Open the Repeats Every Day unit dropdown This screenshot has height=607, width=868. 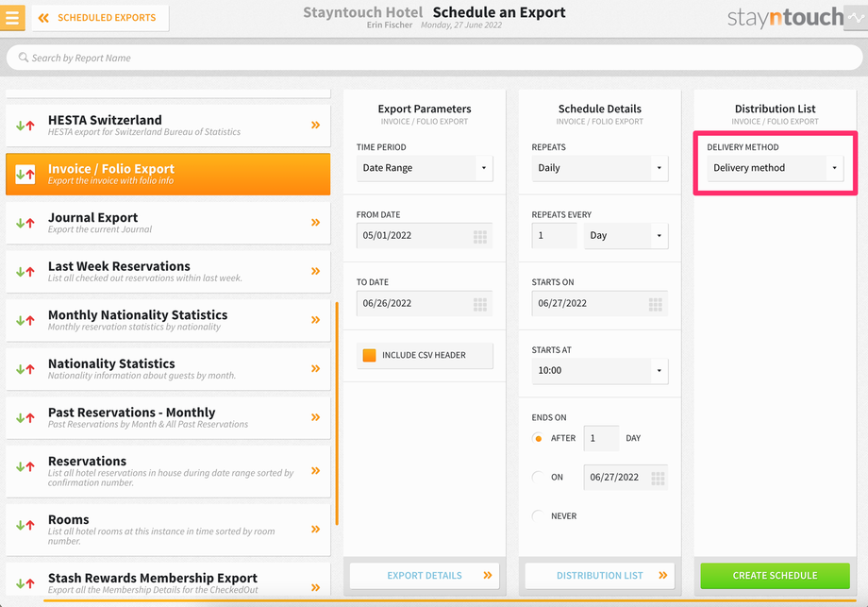click(x=626, y=236)
